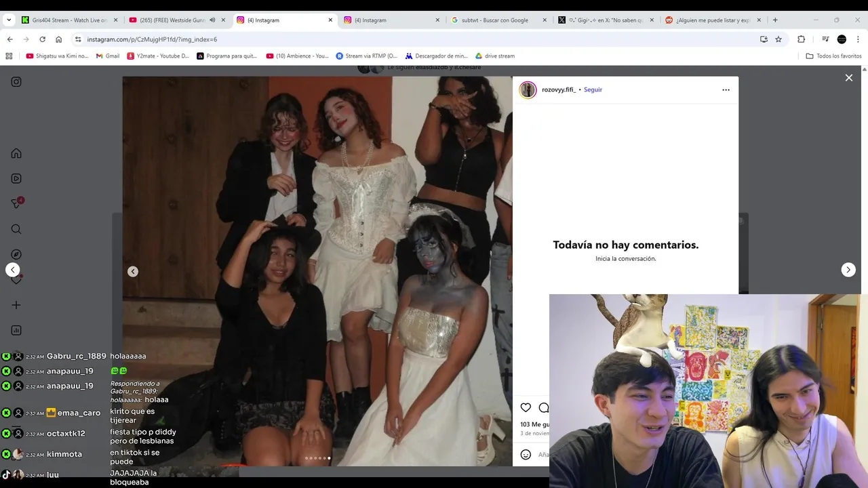
Task: Click chat username emaa_caro
Action: (x=79, y=413)
